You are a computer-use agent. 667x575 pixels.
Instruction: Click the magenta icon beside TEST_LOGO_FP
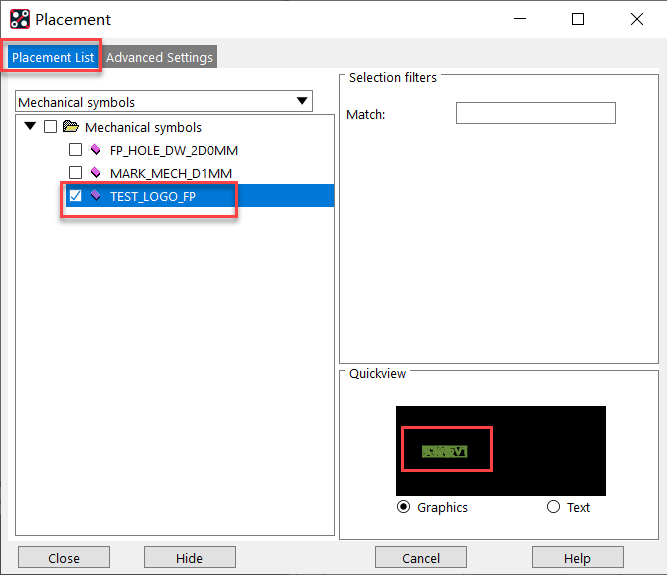point(96,196)
